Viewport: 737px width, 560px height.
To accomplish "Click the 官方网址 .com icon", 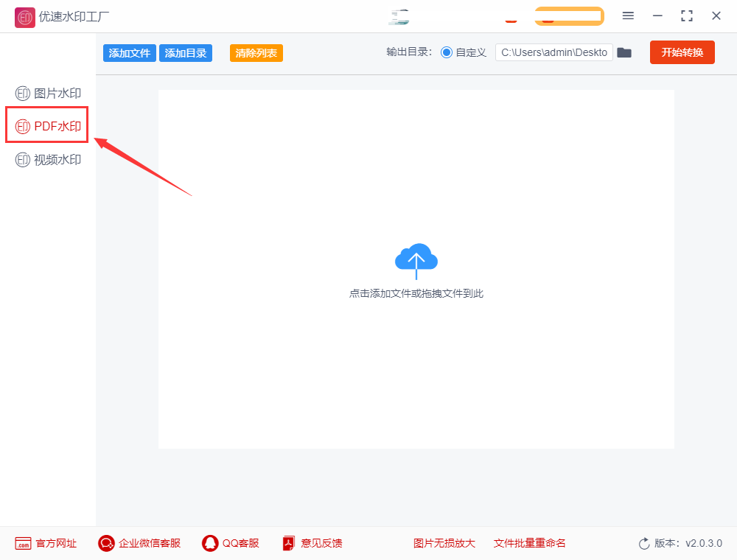I will (x=23, y=544).
